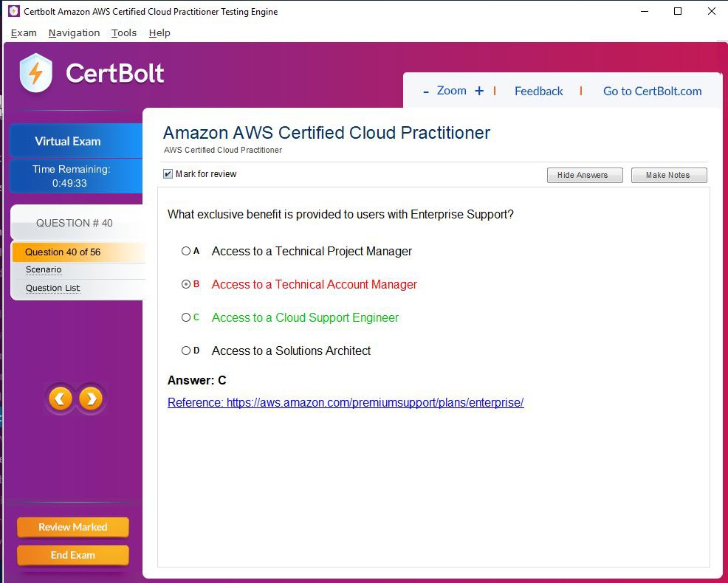The image size is (728, 583).
Task: Open the Help menu
Action: (159, 33)
